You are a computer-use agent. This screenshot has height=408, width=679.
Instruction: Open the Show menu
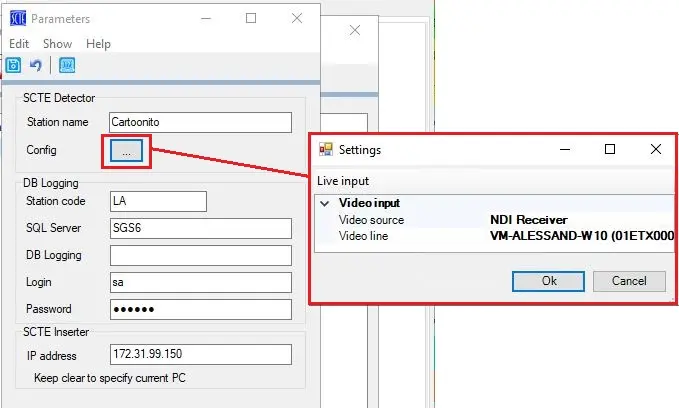point(57,44)
